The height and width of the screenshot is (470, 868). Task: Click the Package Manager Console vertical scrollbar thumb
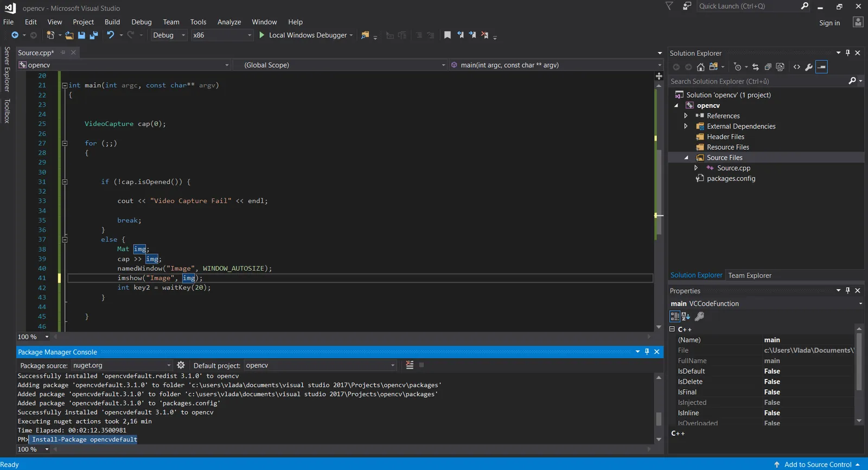pos(659,419)
